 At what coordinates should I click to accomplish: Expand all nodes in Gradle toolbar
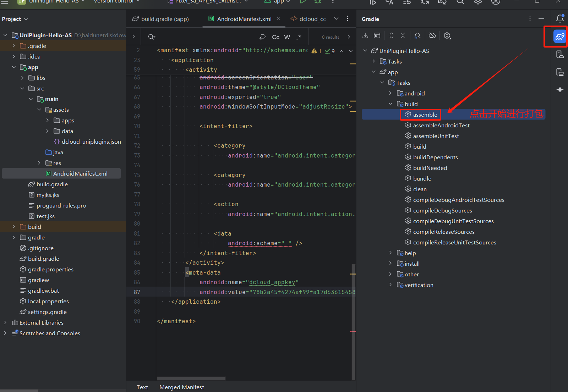(x=392, y=35)
